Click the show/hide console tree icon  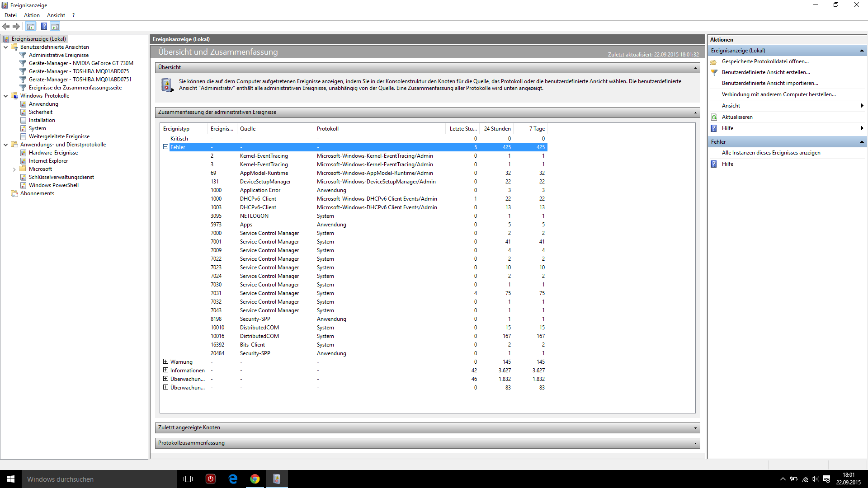click(30, 26)
